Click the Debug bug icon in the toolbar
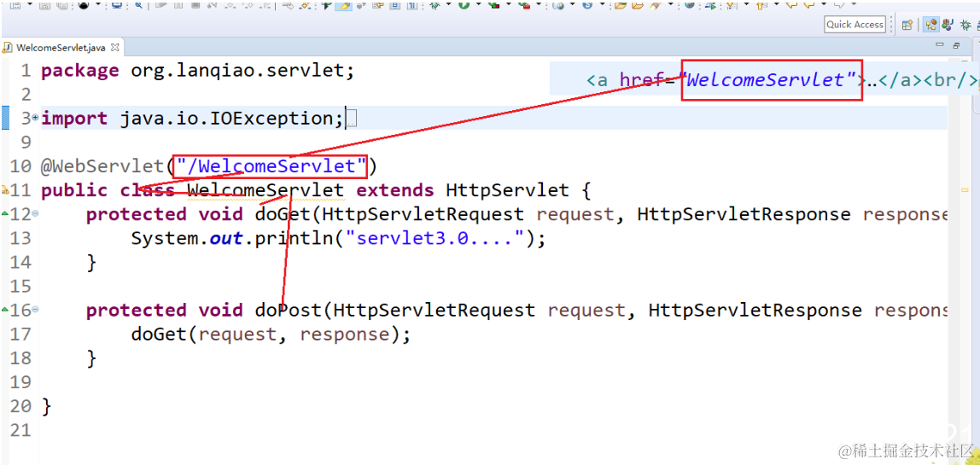Viewport: 980px width, 465px height. [x=434, y=5]
